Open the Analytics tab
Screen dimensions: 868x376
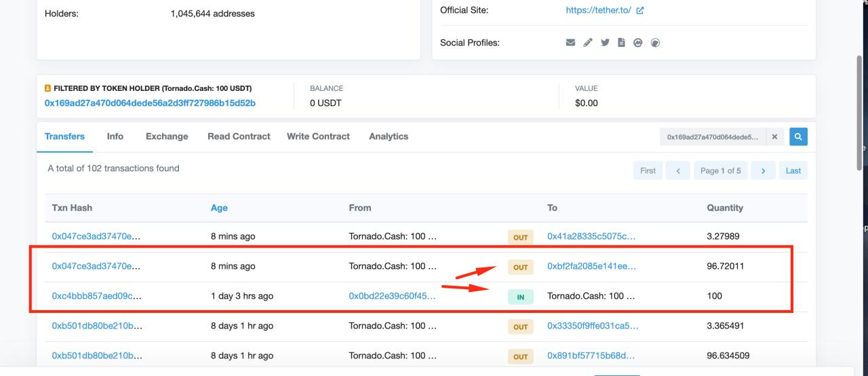pyautogui.click(x=389, y=136)
